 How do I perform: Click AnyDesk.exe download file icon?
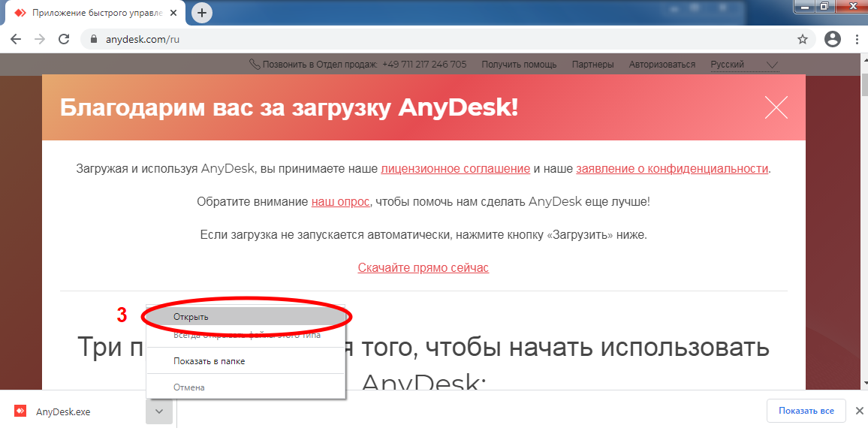20,411
